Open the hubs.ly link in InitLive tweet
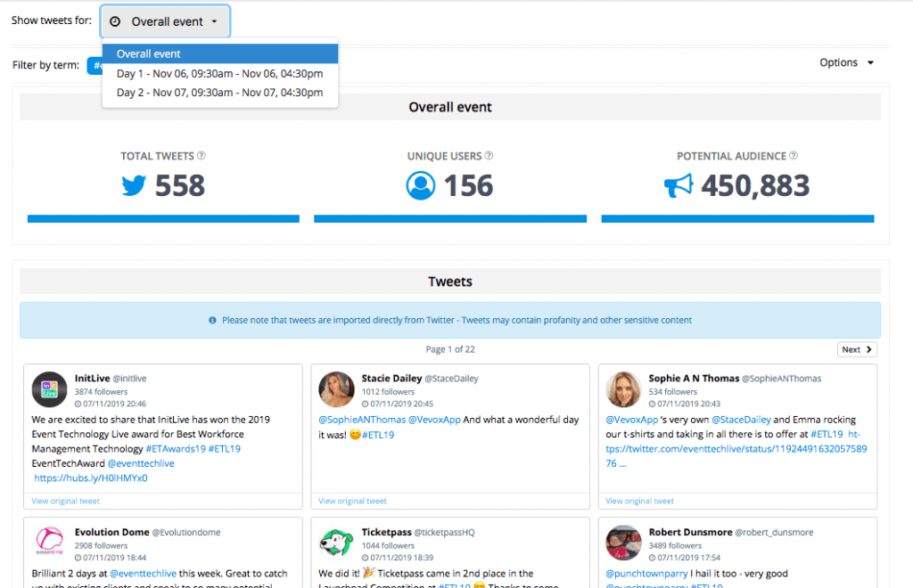913x588 pixels. [x=91, y=478]
